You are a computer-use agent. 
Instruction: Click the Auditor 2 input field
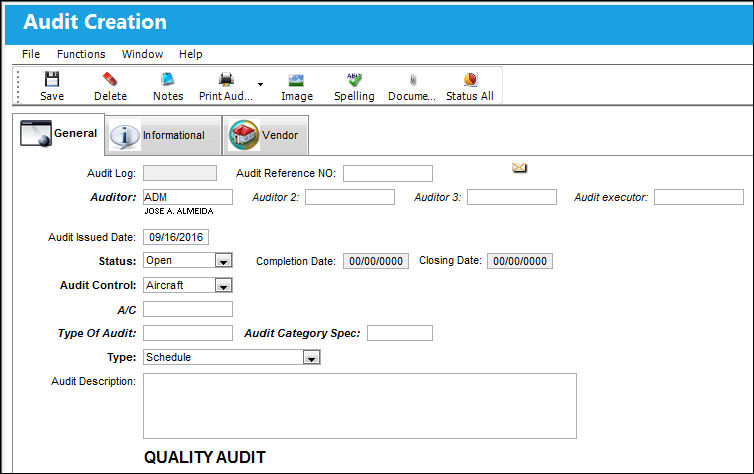click(x=350, y=197)
